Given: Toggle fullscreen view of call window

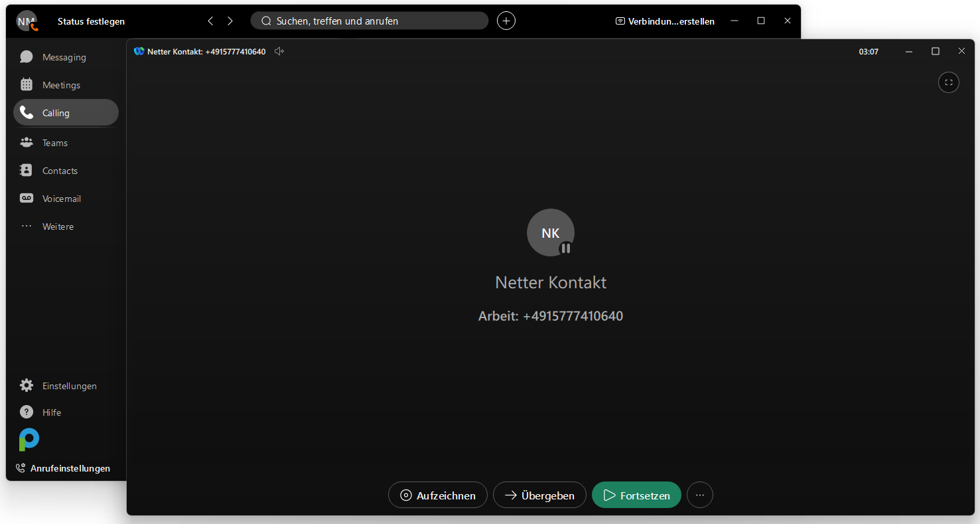Looking at the screenshot, I should click(948, 82).
